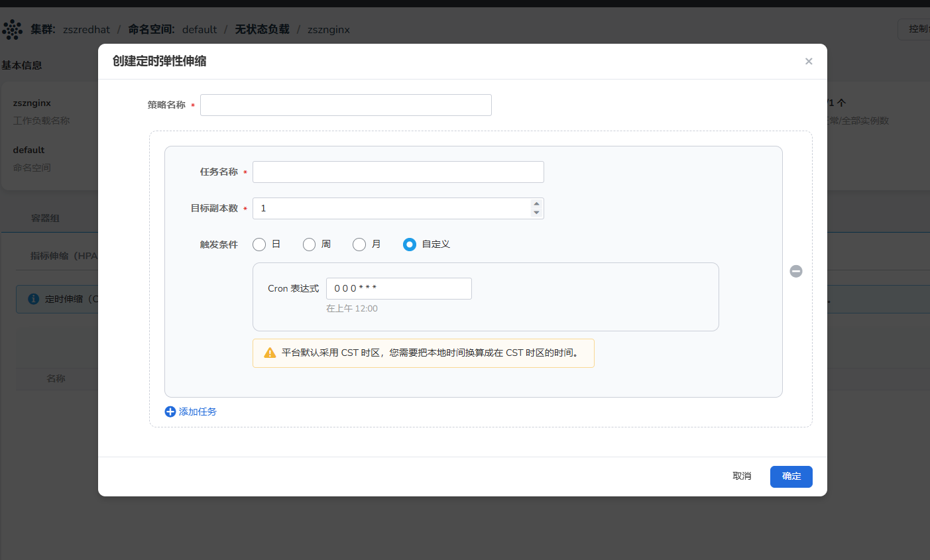
Task: Select the 自定义 trigger radio button
Action: (x=410, y=245)
